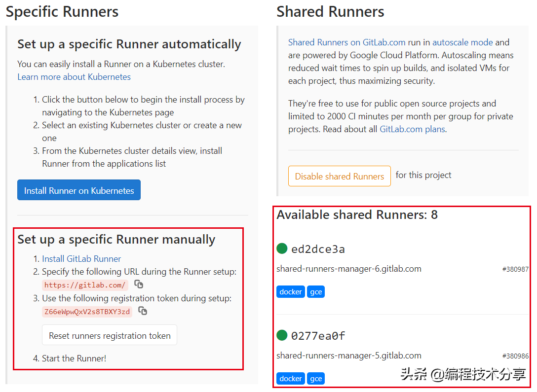Click Reset runners registration token button
537x392 pixels.
(x=110, y=335)
